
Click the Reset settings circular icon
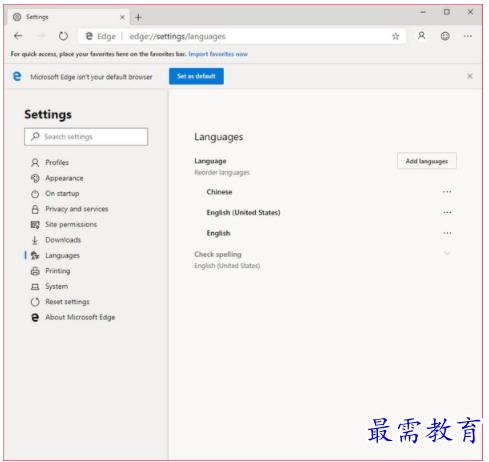(35, 302)
